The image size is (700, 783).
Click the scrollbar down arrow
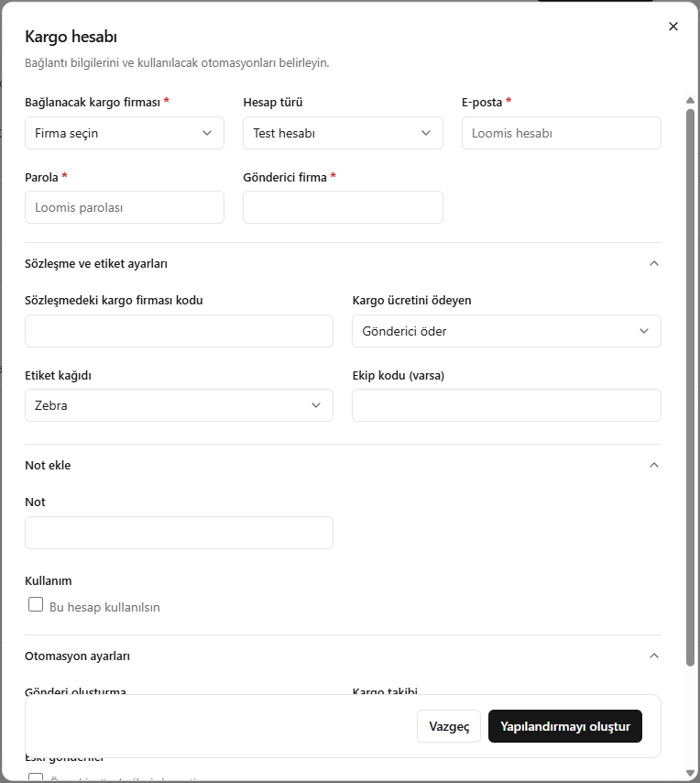[690, 774]
